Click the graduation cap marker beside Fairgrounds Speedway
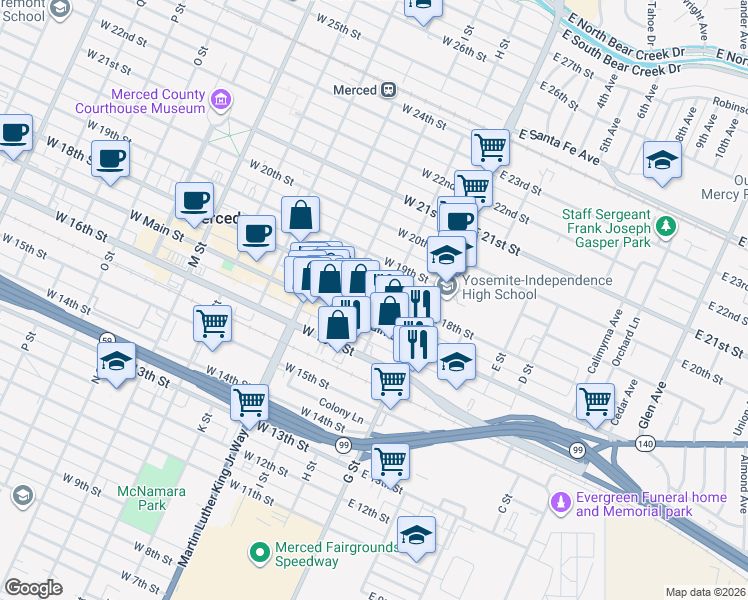The height and width of the screenshot is (600, 748). click(416, 538)
